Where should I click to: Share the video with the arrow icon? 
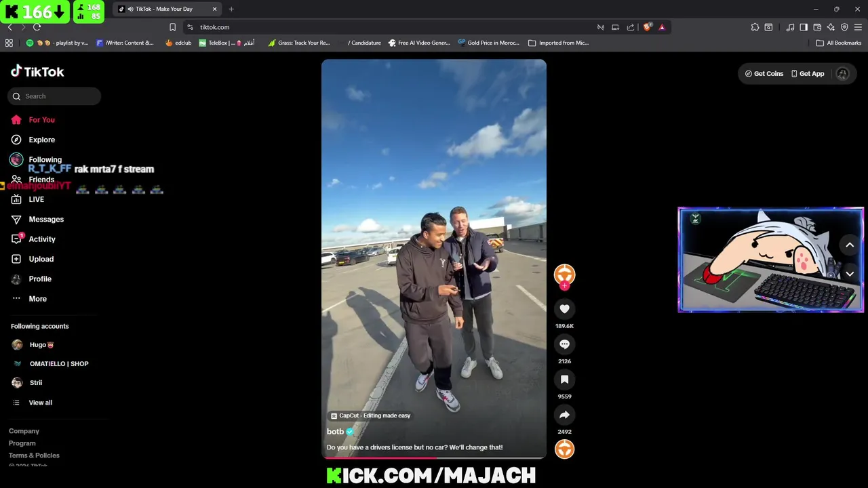tap(564, 415)
